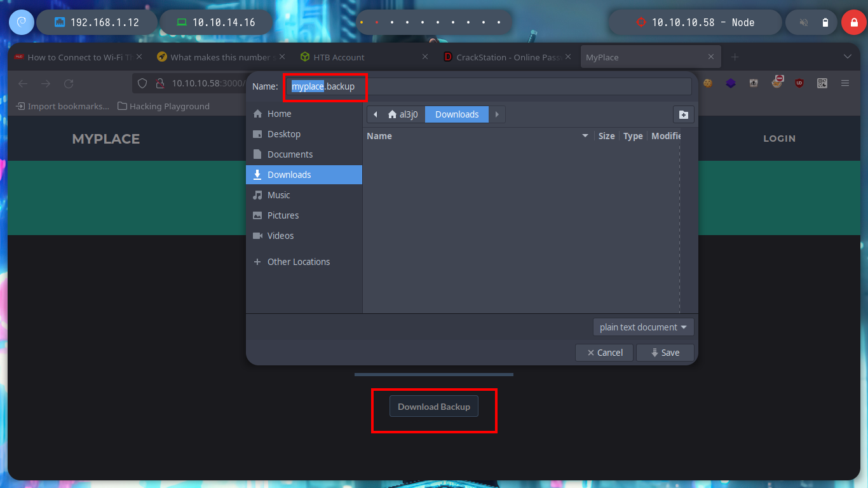Switch to What makes this number tab

coord(218,57)
